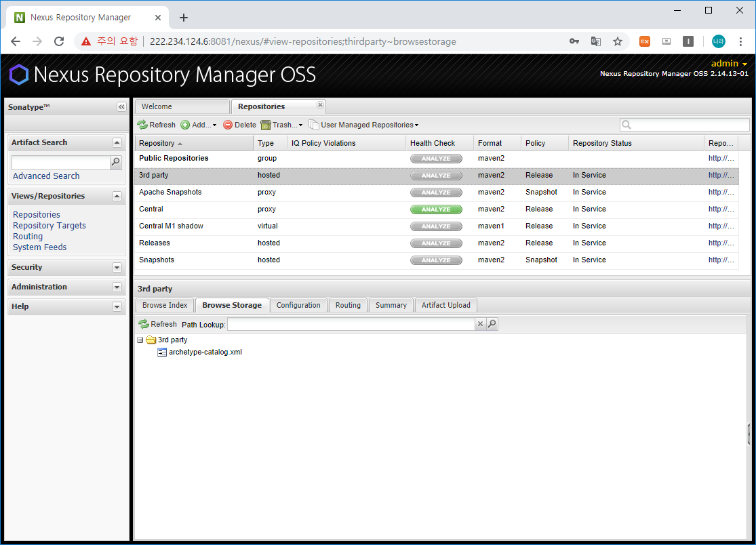Open the Trash dropdown menu
This screenshot has height=545, width=756.
281,125
